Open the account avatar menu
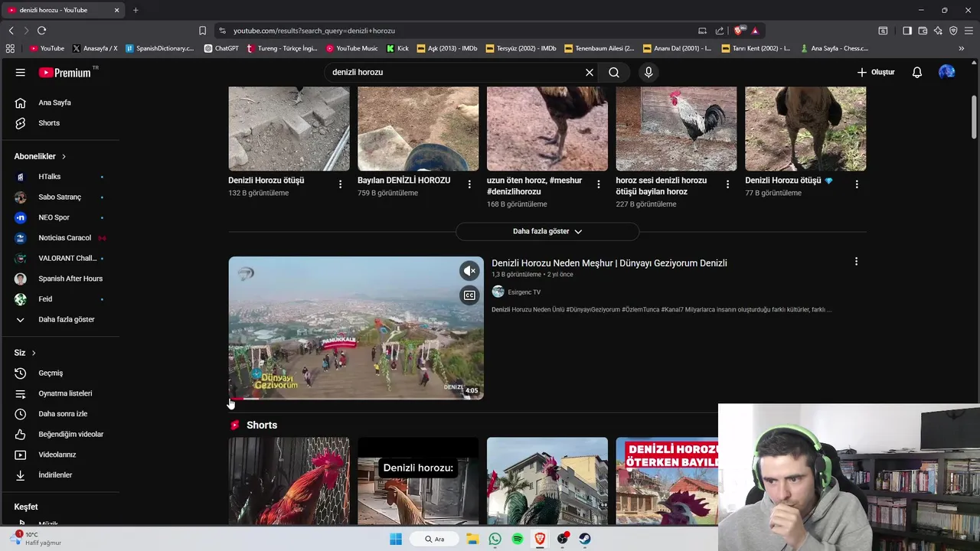This screenshot has width=980, height=551. [x=947, y=72]
